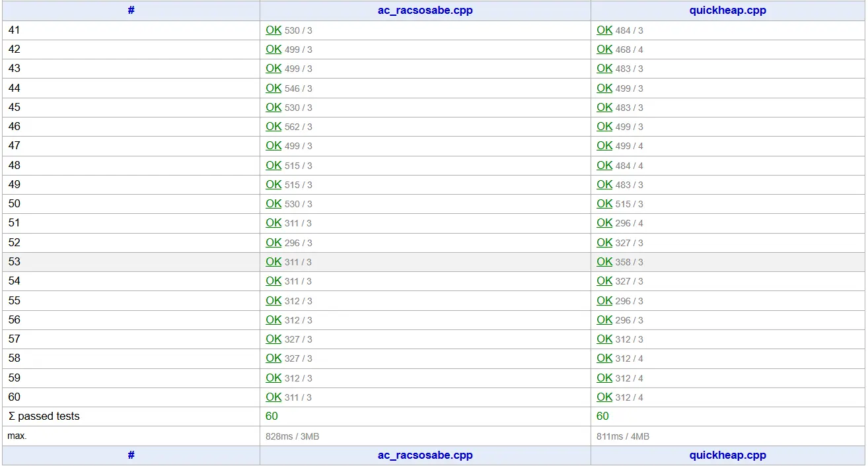
Task: View highlighted test 53 OK under ac_racsosabe.cpp
Action: click(x=273, y=261)
